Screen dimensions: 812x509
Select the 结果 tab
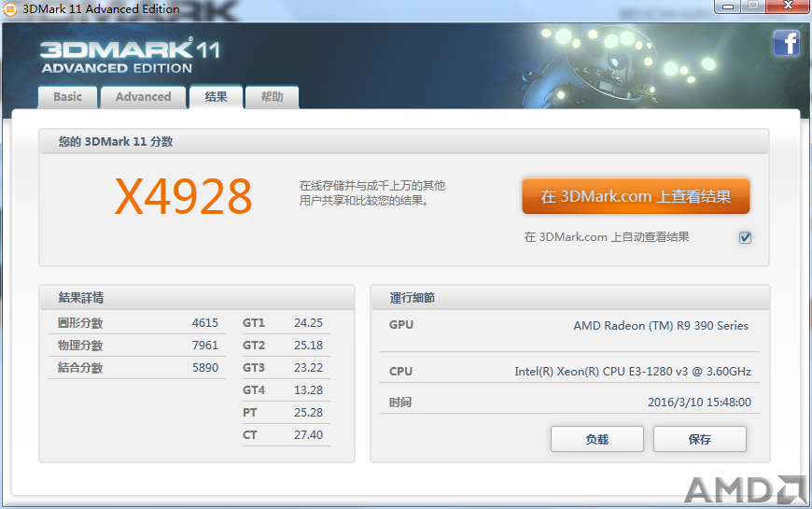216,96
